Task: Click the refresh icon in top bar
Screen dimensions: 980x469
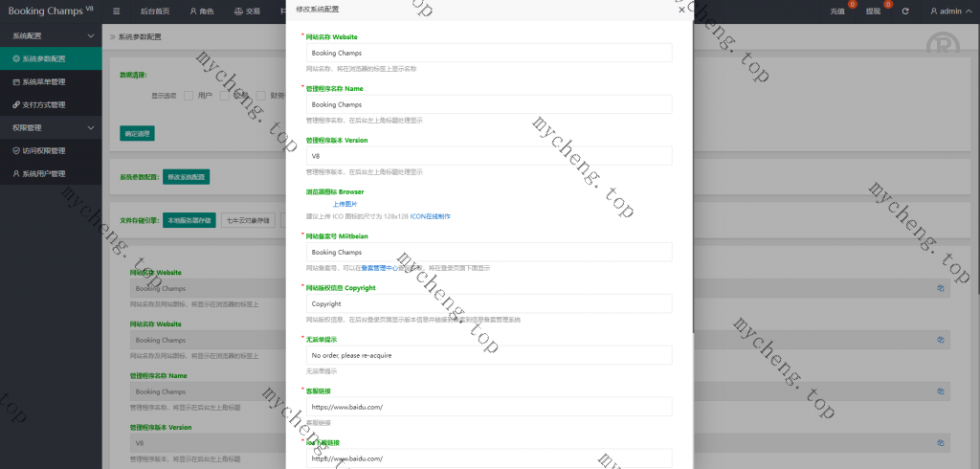Action: (905, 11)
